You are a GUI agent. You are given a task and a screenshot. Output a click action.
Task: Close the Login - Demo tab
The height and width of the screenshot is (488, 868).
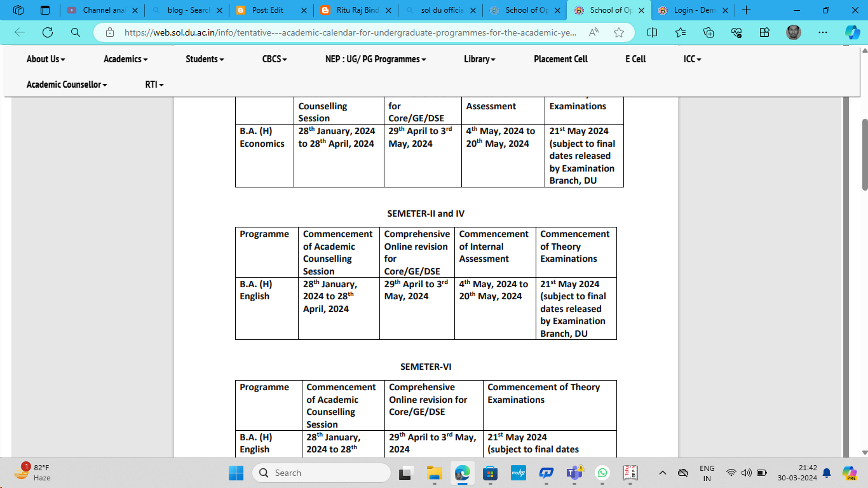726,10
